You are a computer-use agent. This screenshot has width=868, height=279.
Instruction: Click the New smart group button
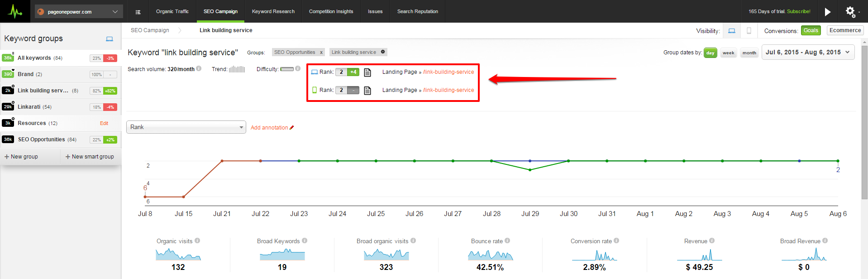(90, 157)
